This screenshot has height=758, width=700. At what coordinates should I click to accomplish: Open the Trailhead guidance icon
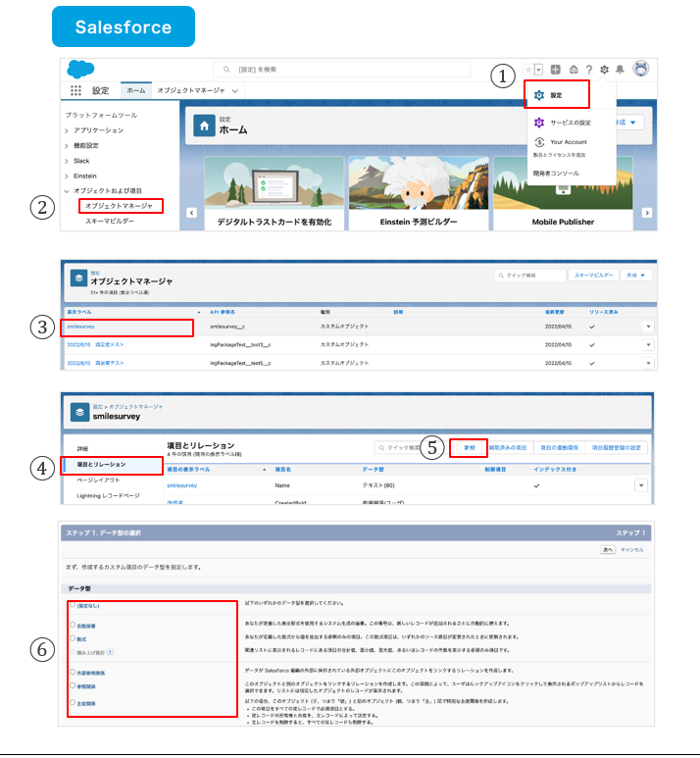574,70
